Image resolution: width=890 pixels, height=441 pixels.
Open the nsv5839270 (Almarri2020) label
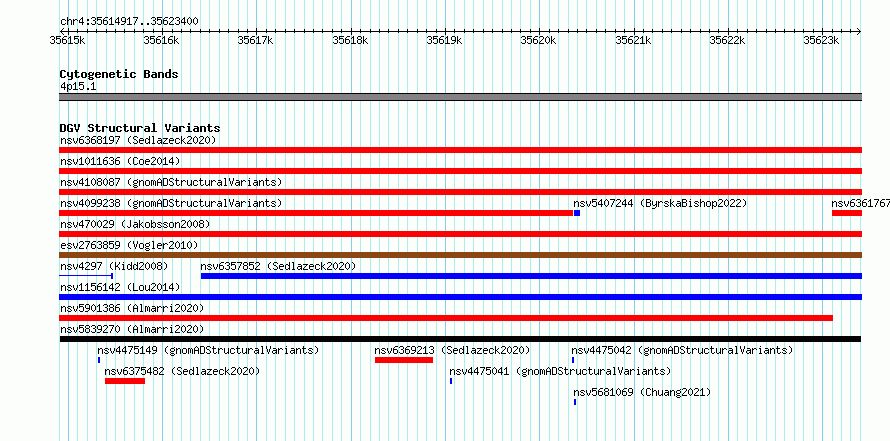click(x=132, y=329)
